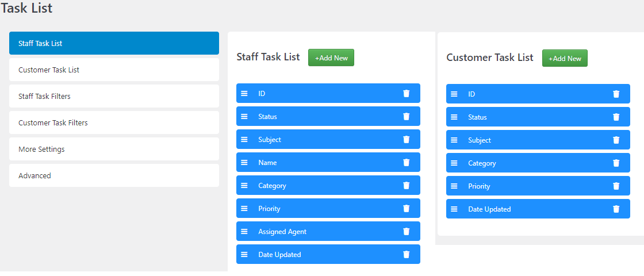This screenshot has width=644, height=276.
Task: Click reorder handle on Customer Category row
Action: (454, 163)
